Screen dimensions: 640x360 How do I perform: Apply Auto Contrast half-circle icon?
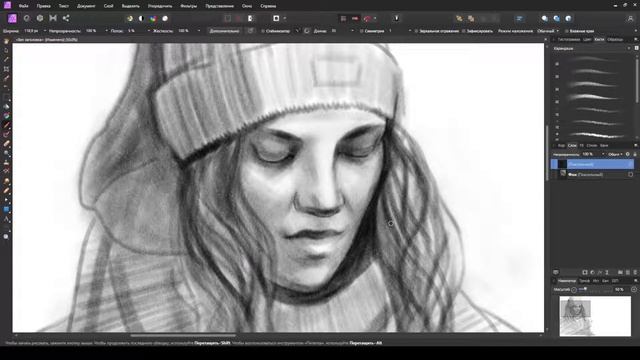(x=141, y=18)
